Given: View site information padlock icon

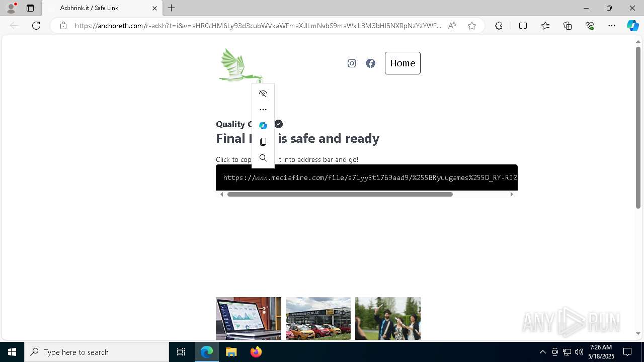Looking at the screenshot, I should [x=63, y=26].
